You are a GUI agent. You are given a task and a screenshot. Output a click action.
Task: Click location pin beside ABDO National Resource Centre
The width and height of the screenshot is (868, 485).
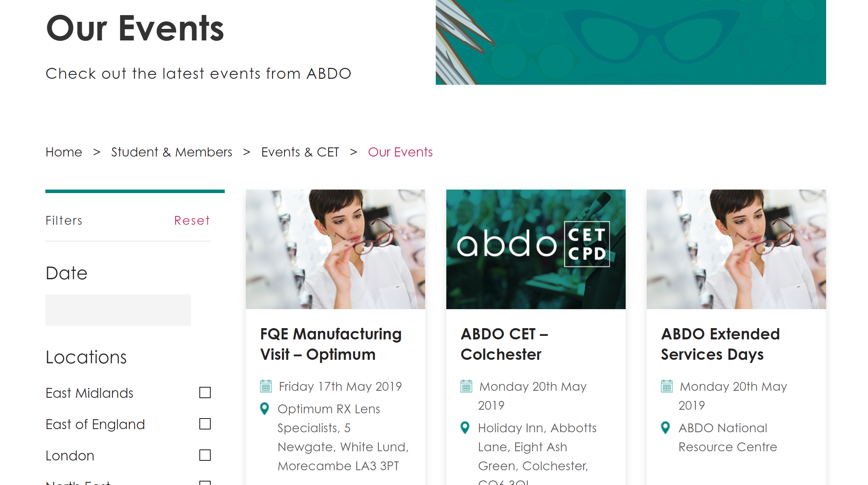665,428
